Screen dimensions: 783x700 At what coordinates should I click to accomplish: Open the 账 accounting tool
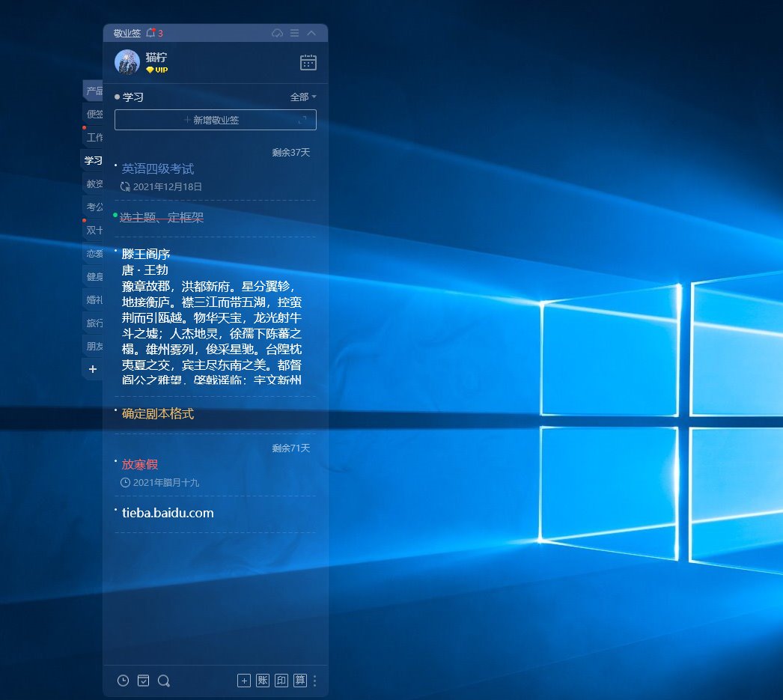pos(263,681)
